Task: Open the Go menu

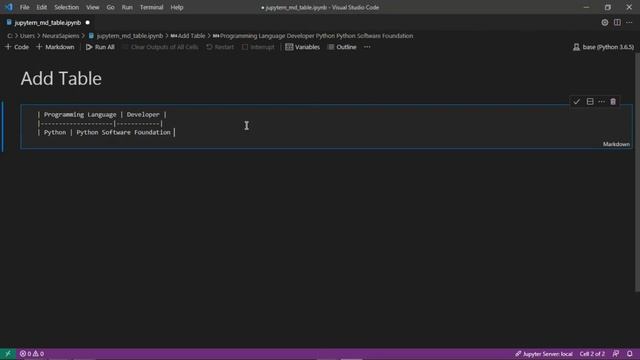Action: (110, 7)
